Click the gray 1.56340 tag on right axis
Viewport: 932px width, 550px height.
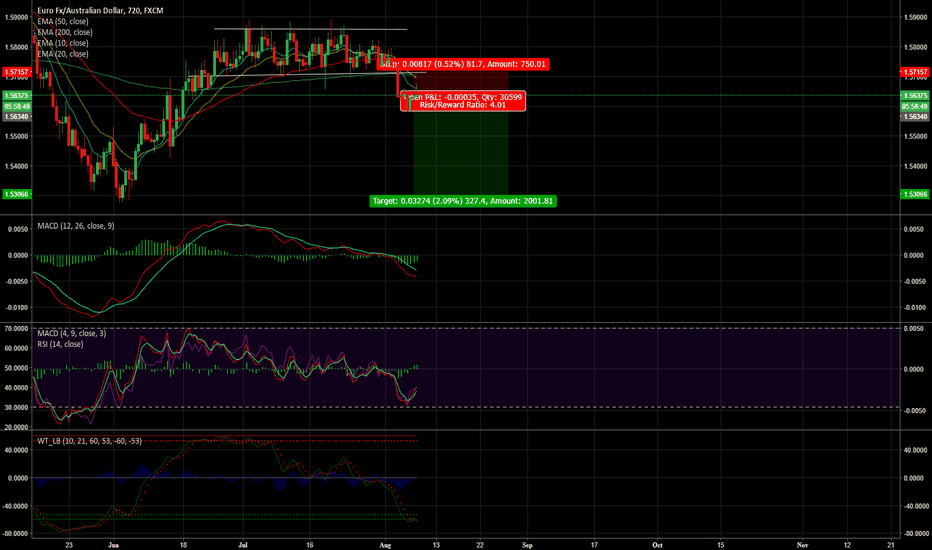(915, 117)
